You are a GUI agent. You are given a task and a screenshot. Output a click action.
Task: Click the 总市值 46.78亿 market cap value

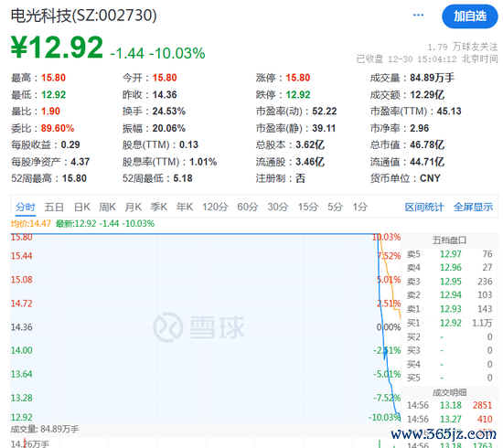tap(427, 144)
